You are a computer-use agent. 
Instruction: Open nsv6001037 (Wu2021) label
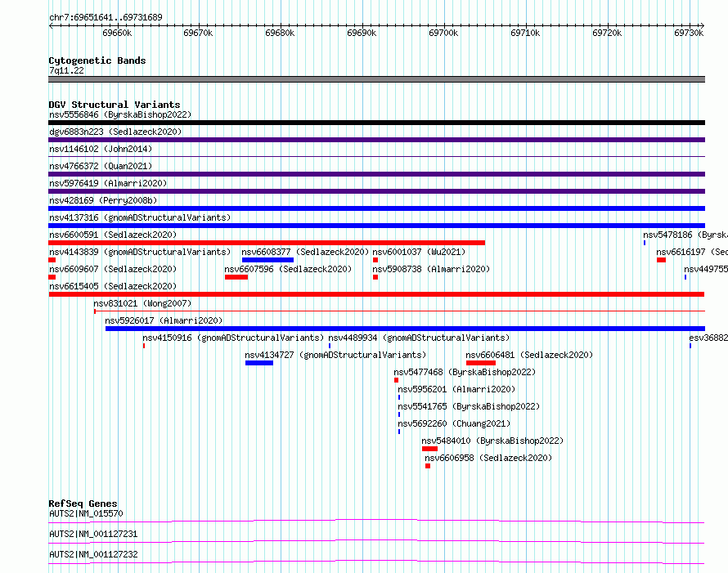tap(419, 252)
